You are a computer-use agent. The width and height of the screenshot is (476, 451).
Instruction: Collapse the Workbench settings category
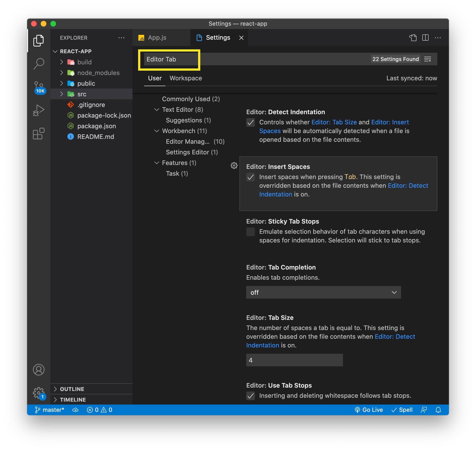click(x=157, y=131)
